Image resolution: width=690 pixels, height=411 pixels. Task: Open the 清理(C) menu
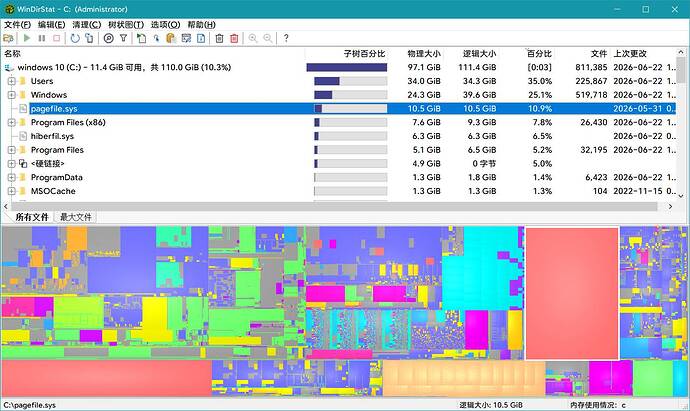coord(86,25)
